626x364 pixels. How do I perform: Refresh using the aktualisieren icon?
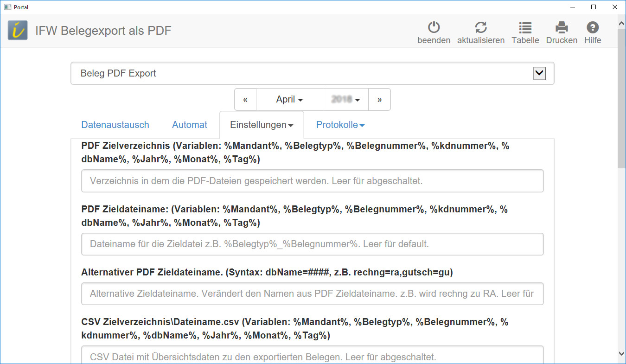tap(480, 28)
